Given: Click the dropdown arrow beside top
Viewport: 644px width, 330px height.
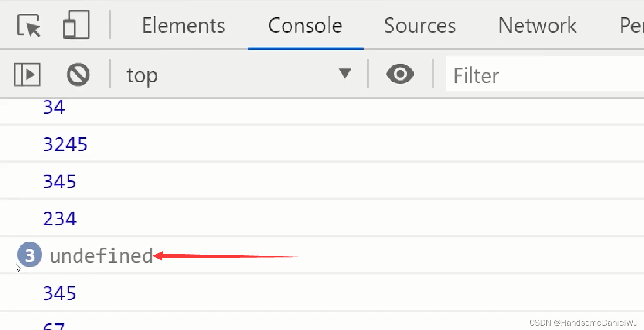Looking at the screenshot, I should [345, 74].
